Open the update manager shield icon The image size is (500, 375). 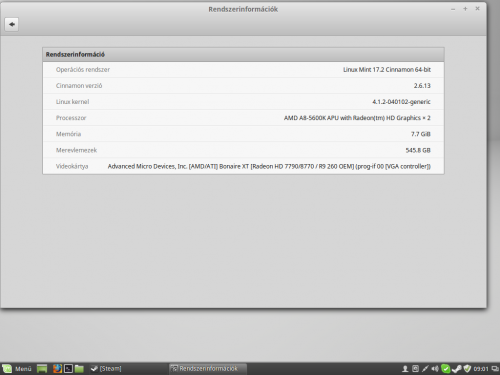(x=467, y=369)
